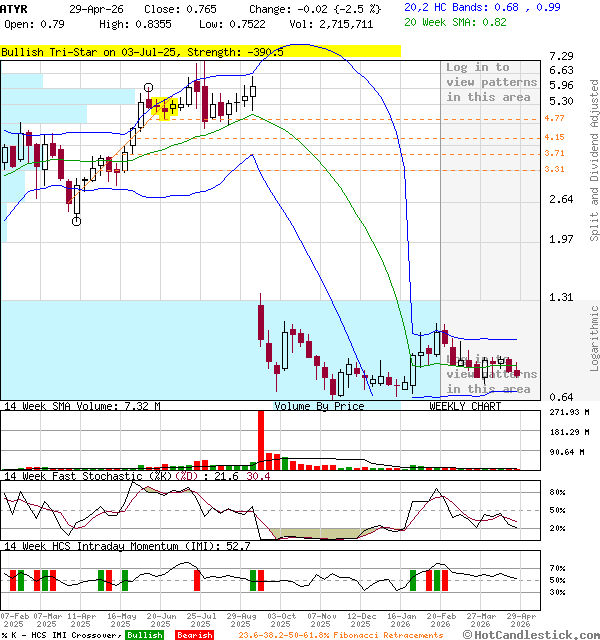Screen dimensions: 600x640
Task: Click the ATYR ticker symbol label
Action: (13, 8)
